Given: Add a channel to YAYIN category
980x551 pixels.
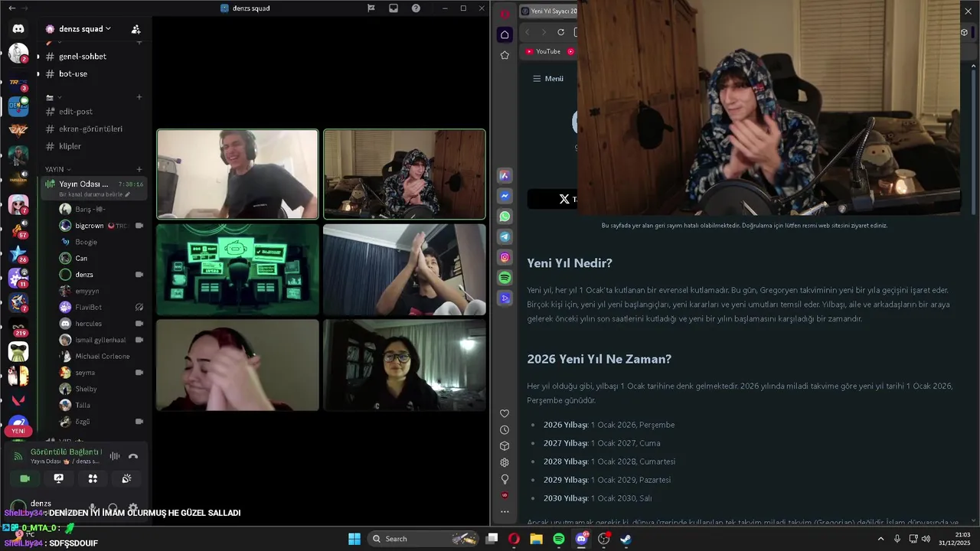Looking at the screenshot, I should coord(139,169).
